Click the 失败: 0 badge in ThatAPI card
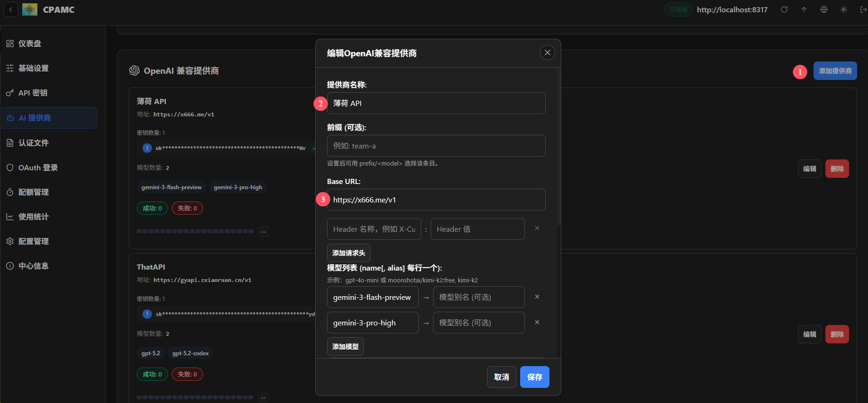 tap(187, 374)
